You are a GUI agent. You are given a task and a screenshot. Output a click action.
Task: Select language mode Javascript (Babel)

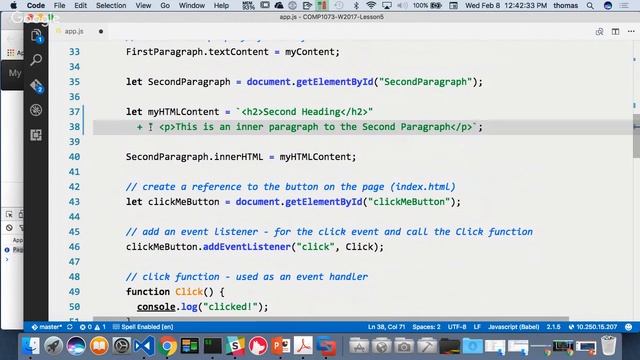[x=513, y=327]
